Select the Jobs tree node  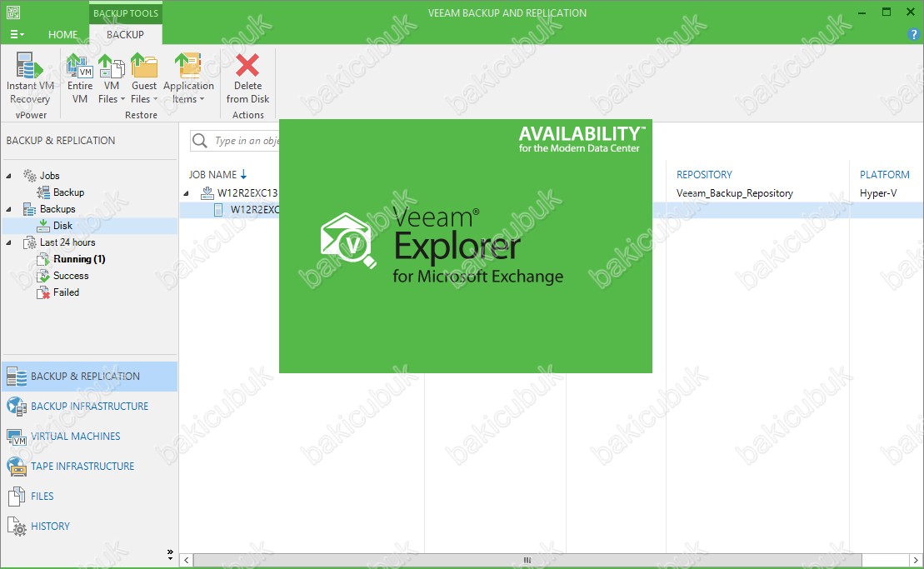point(49,176)
